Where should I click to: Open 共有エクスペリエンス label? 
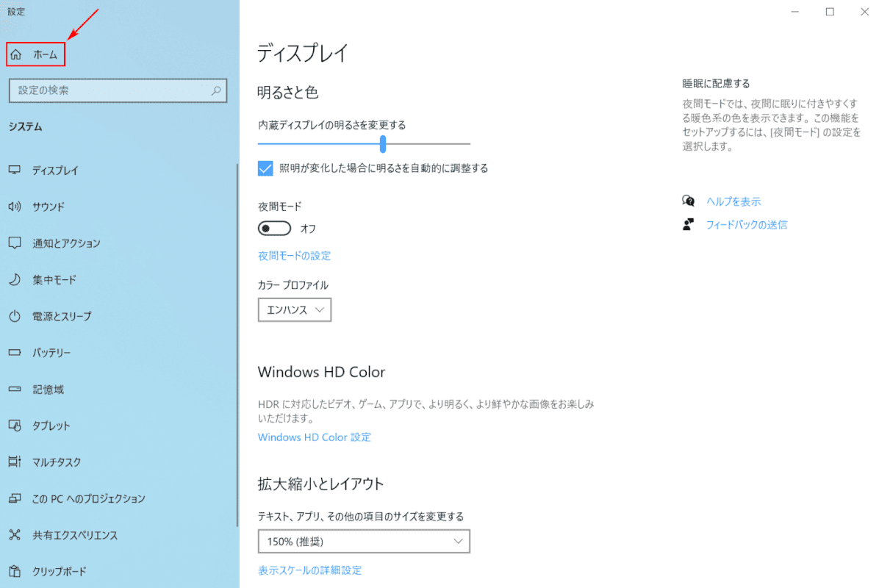pos(75,535)
